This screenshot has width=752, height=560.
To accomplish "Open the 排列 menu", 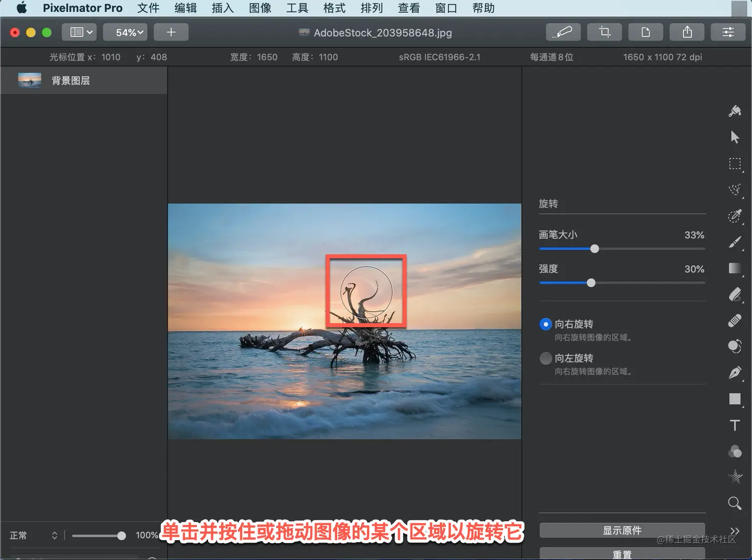I will click(372, 8).
